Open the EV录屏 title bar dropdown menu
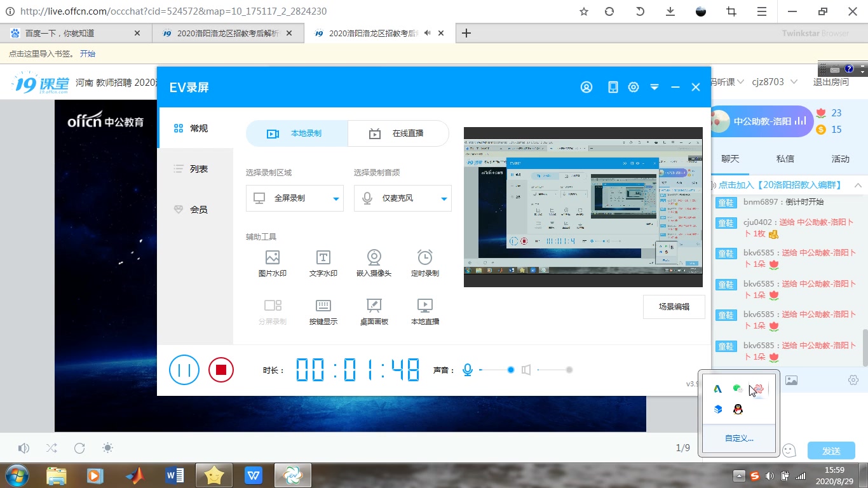The image size is (868, 488). [x=654, y=87]
